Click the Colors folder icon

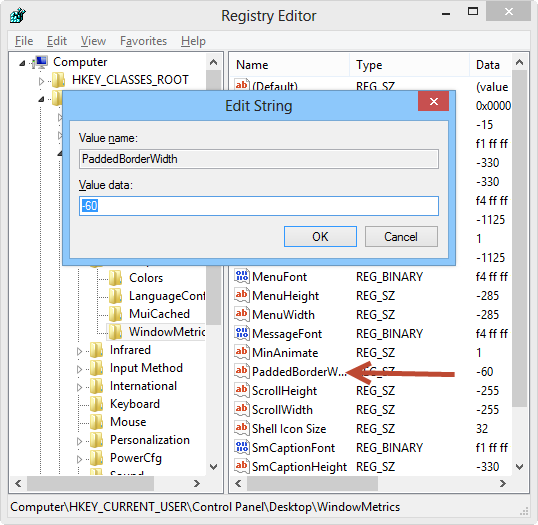point(116,278)
